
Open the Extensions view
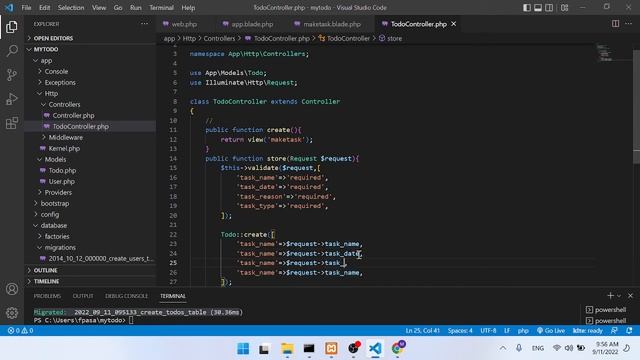12,123
